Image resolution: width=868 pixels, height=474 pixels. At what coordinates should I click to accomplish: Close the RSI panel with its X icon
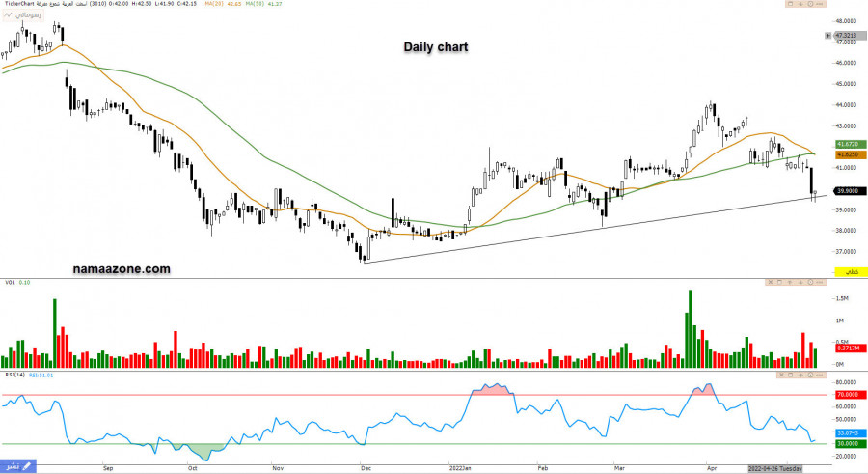(781, 375)
